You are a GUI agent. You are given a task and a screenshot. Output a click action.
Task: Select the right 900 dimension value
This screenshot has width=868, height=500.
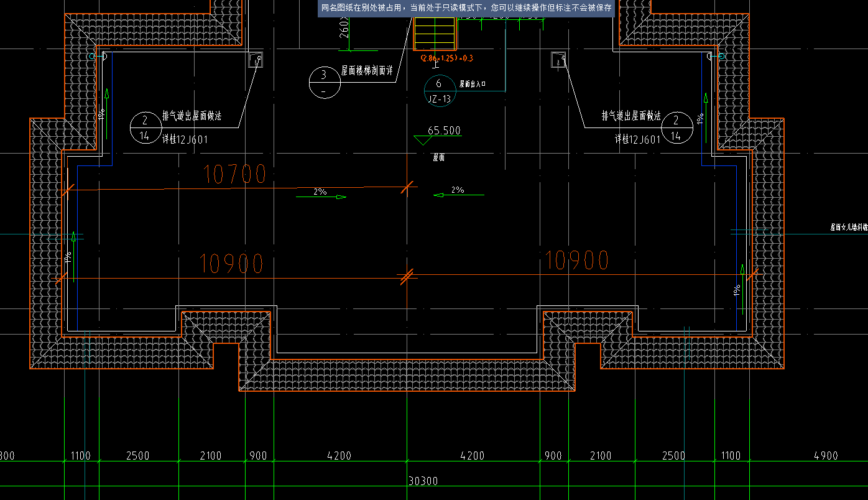pyautogui.click(x=553, y=456)
